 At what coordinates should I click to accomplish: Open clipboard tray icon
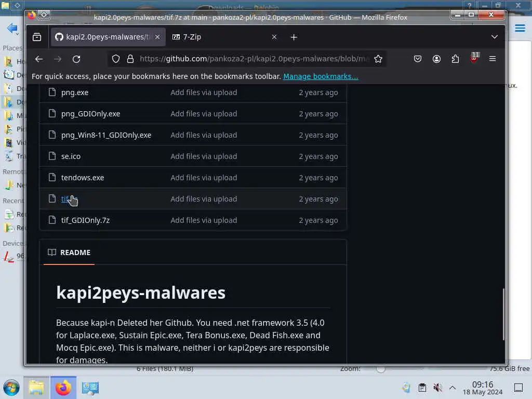(x=422, y=388)
